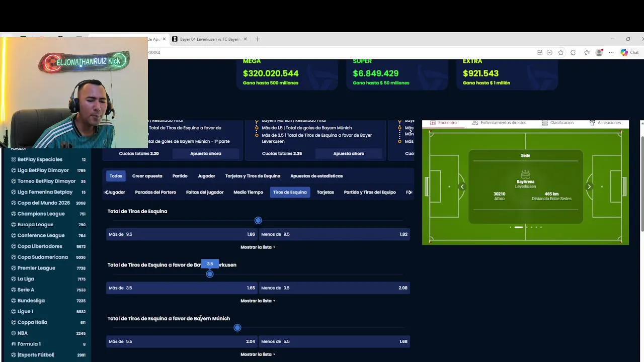Open the Ligue 1 sidebar entry
The width and height of the screenshot is (644, 362).
point(48,312)
